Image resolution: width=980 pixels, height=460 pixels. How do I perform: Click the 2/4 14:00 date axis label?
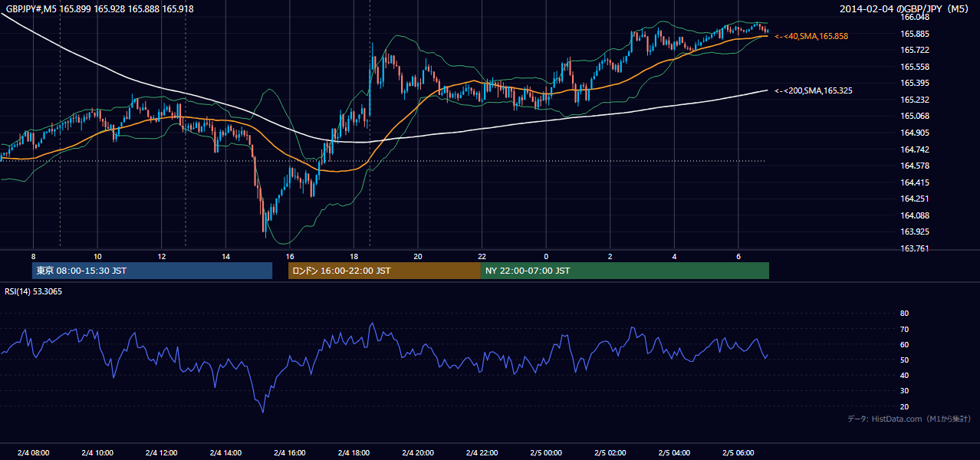coord(225,452)
